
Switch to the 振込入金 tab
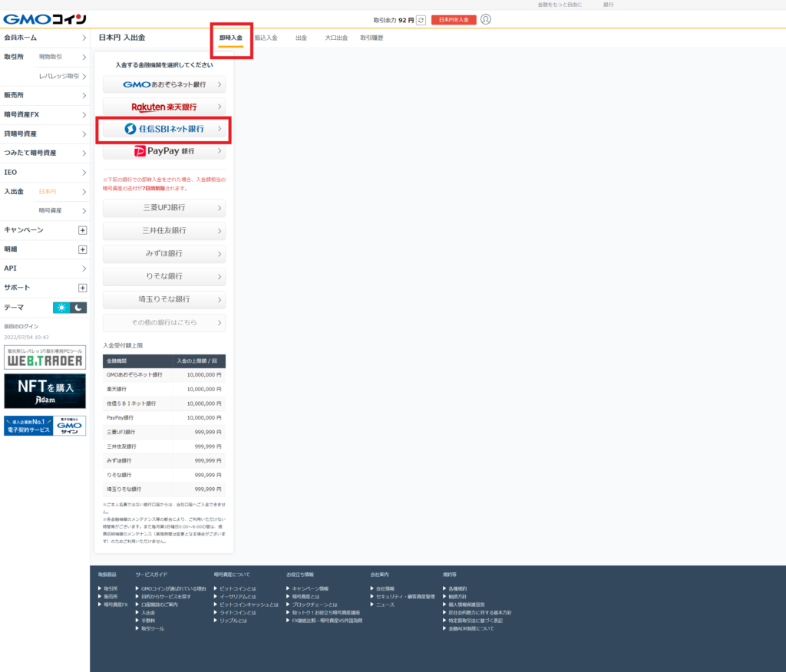pos(266,38)
